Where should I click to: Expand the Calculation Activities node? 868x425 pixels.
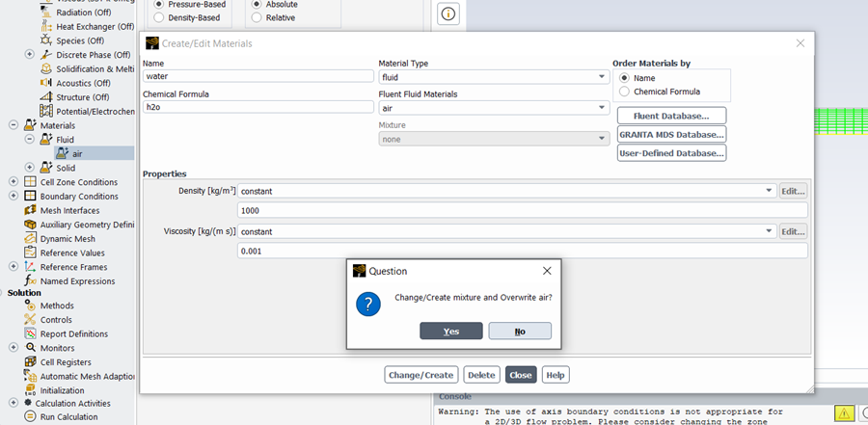tap(14, 404)
